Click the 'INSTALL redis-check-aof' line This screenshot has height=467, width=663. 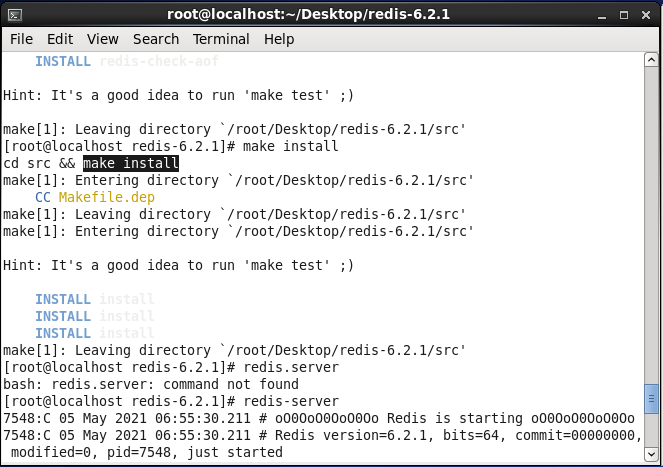[x=127, y=61]
